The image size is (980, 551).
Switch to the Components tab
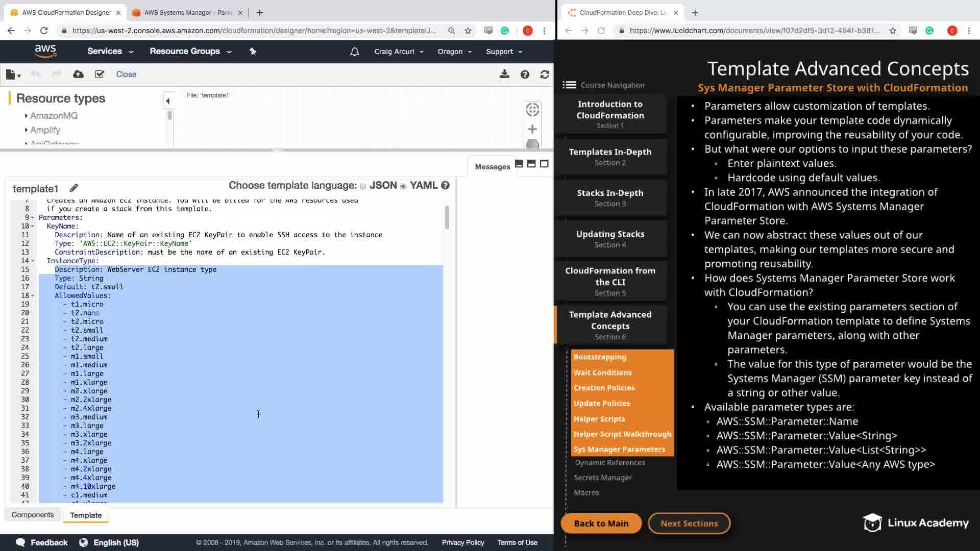33,515
